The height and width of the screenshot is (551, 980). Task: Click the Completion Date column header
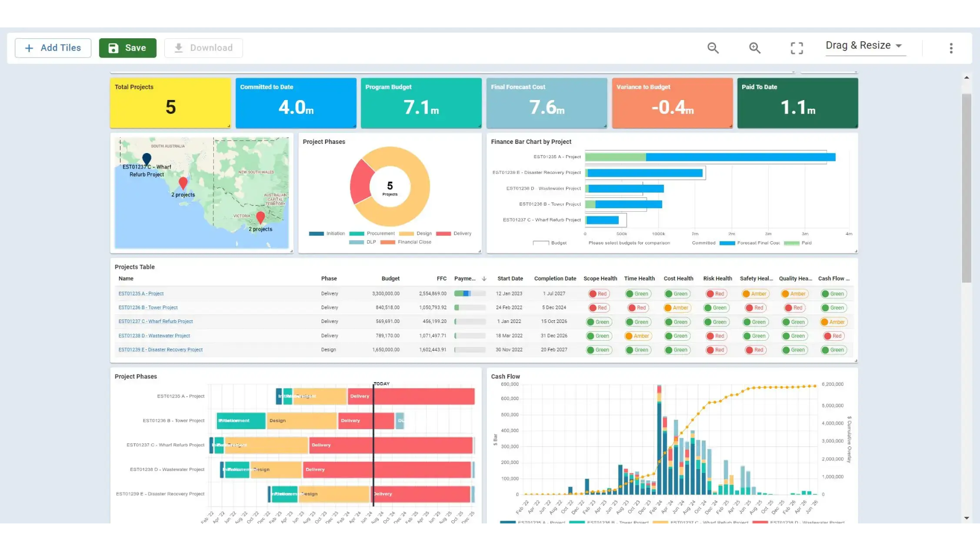coord(555,279)
